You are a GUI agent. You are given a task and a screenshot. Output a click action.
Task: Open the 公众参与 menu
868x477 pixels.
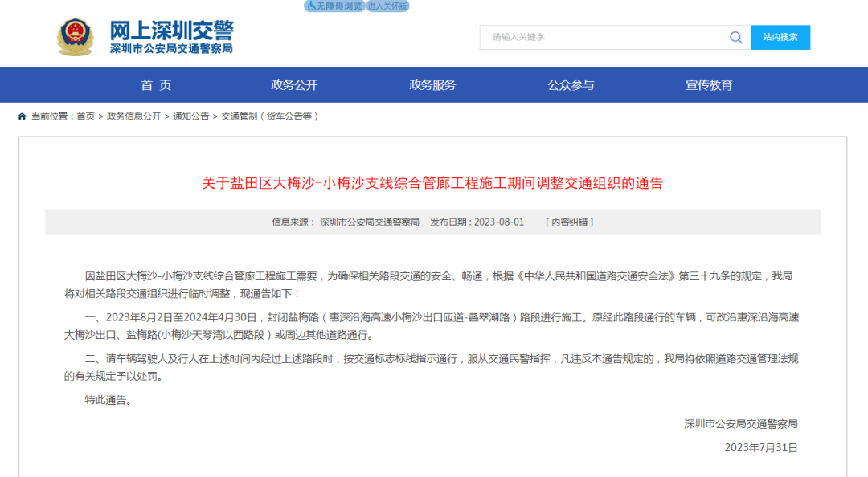(573, 84)
